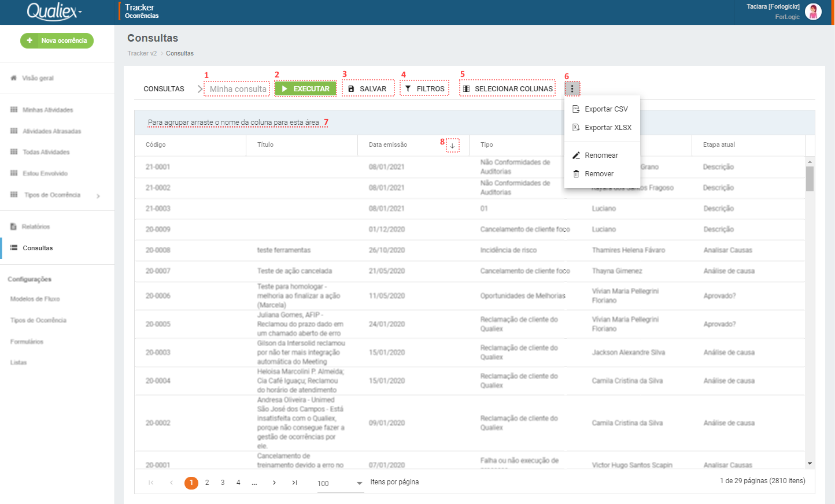Run the query with EXECUTAR button
Image resolution: width=835 pixels, height=504 pixels.
(x=305, y=88)
